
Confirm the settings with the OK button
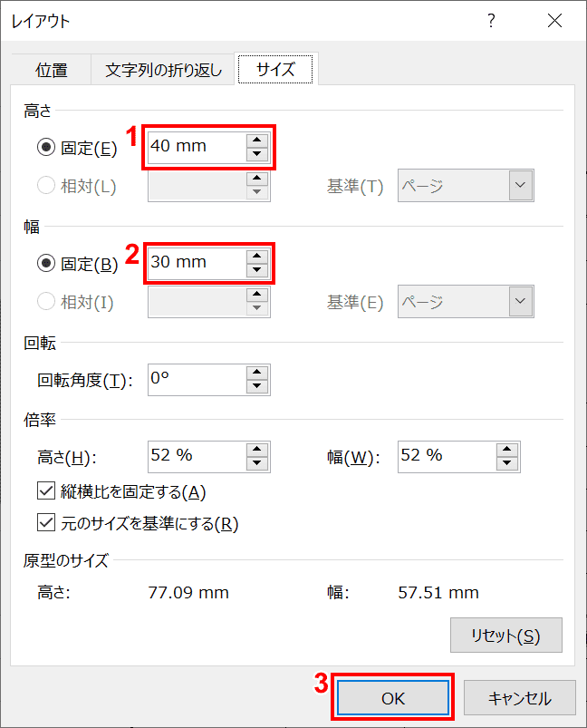coord(393,698)
